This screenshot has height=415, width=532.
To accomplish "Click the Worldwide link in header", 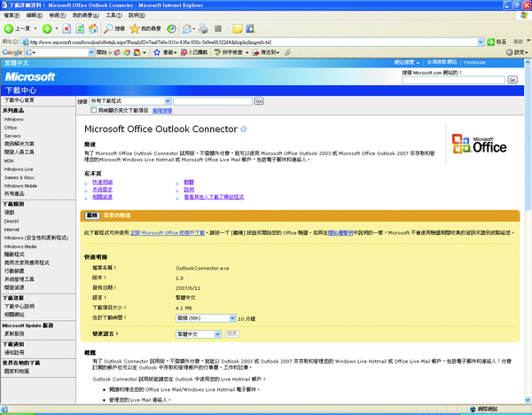I will point(474,62).
